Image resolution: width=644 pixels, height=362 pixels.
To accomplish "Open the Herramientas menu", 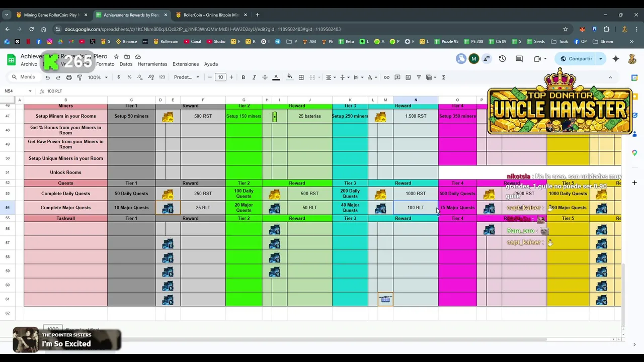I will pos(152,64).
